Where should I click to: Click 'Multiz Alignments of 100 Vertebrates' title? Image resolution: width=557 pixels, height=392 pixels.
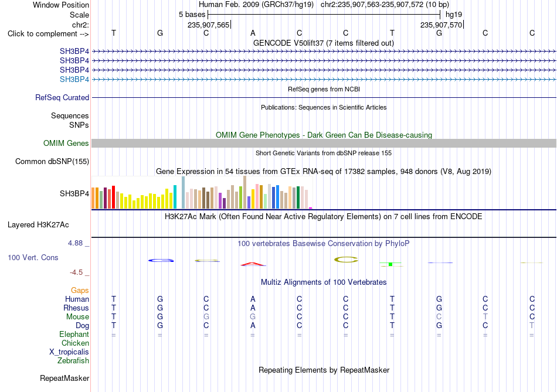(324, 282)
